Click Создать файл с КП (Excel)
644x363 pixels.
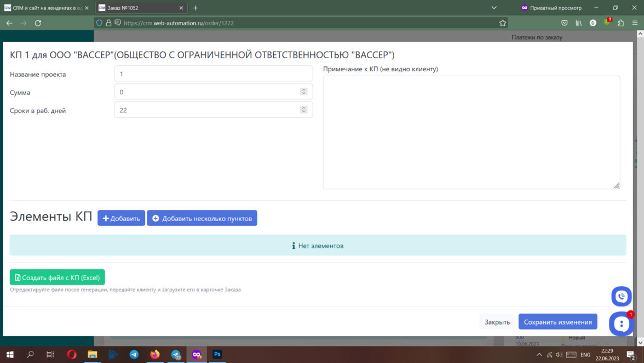[x=57, y=277]
